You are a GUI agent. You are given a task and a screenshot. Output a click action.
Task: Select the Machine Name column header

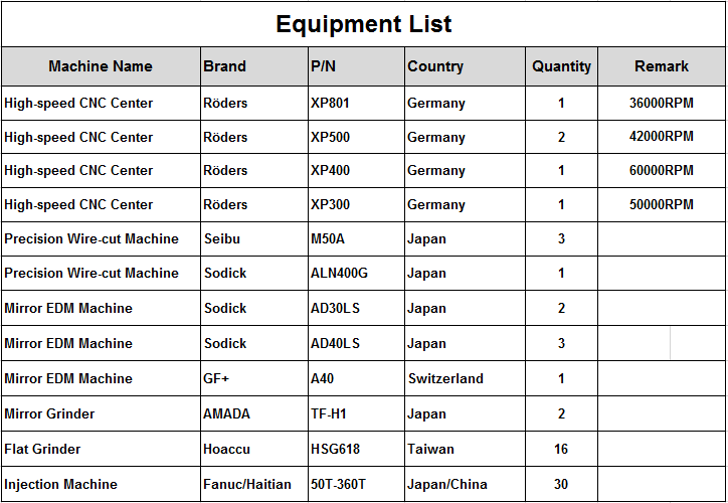click(100, 66)
